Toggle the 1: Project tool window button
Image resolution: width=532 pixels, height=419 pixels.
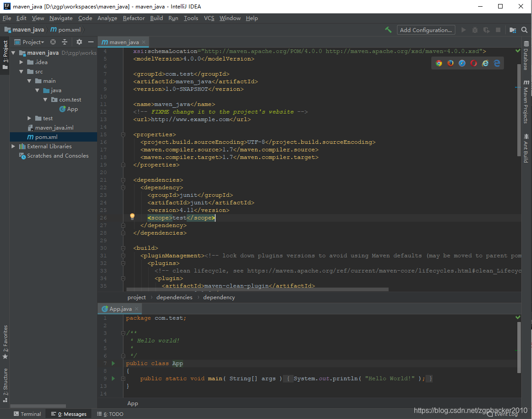point(5,55)
